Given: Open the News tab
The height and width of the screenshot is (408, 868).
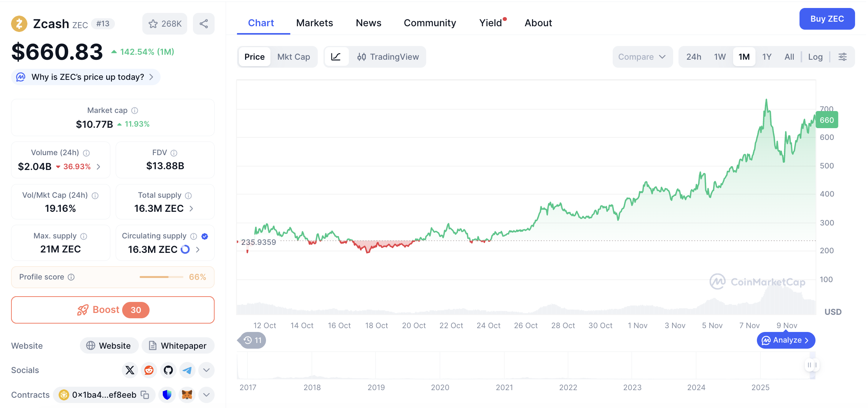Looking at the screenshot, I should [x=368, y=23].
